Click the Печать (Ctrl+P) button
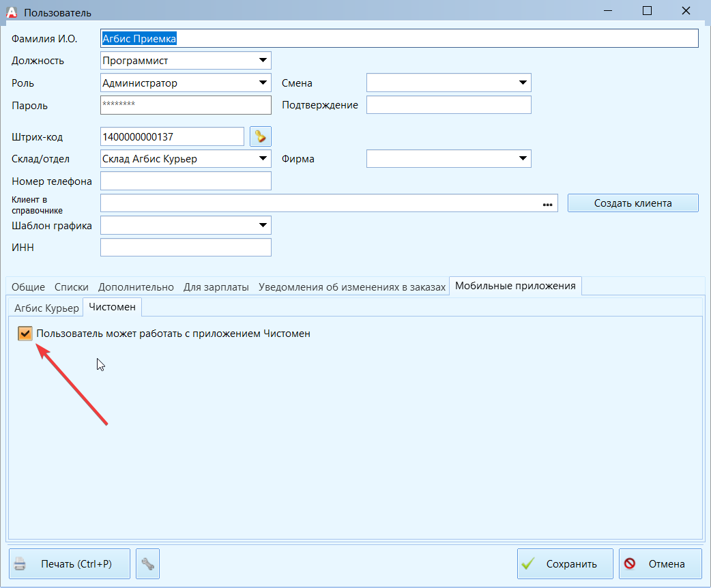 [70, 563]
